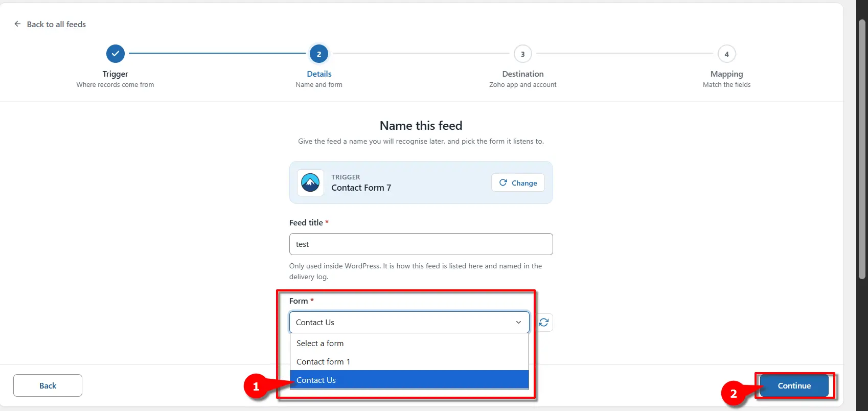Click the 'Name and form' subtitle
This screenshot has height=411, width=868.
(319, 85)
